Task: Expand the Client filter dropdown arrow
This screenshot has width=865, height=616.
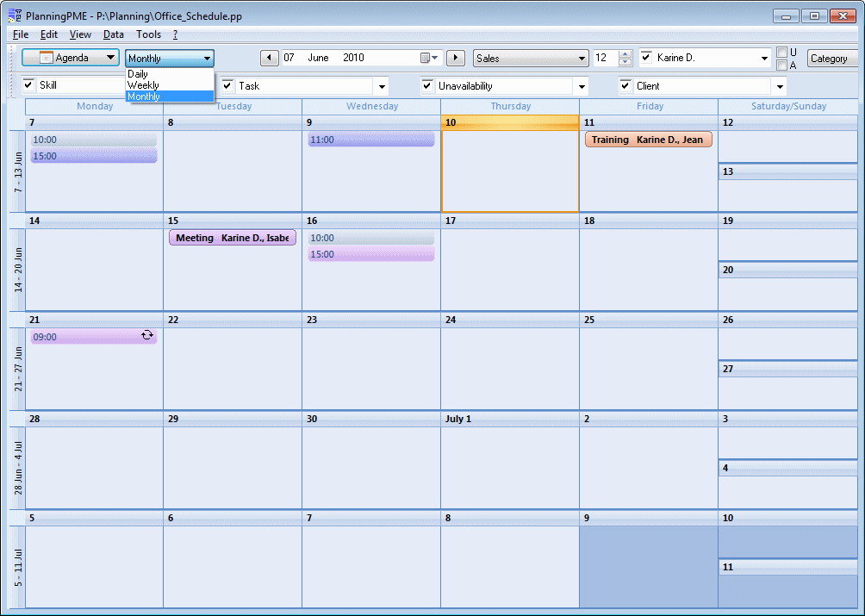Action: pos(780,86)
